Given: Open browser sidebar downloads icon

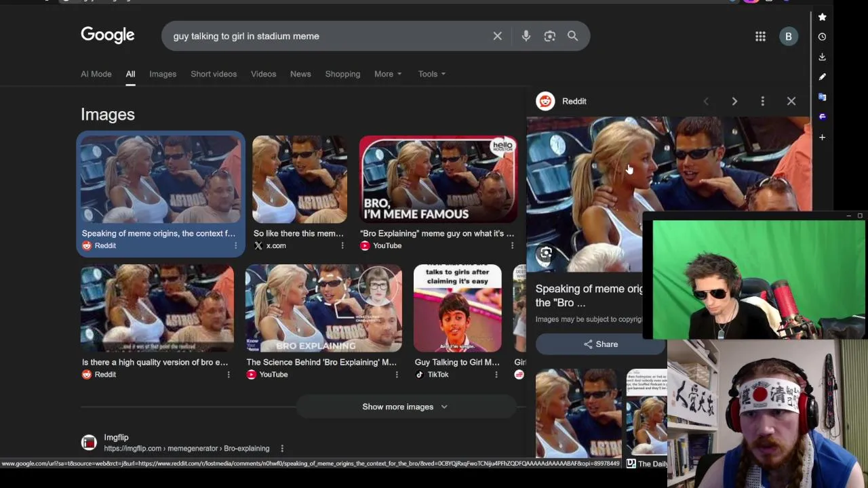Looking at the screenshot, I should pos(822,57).
